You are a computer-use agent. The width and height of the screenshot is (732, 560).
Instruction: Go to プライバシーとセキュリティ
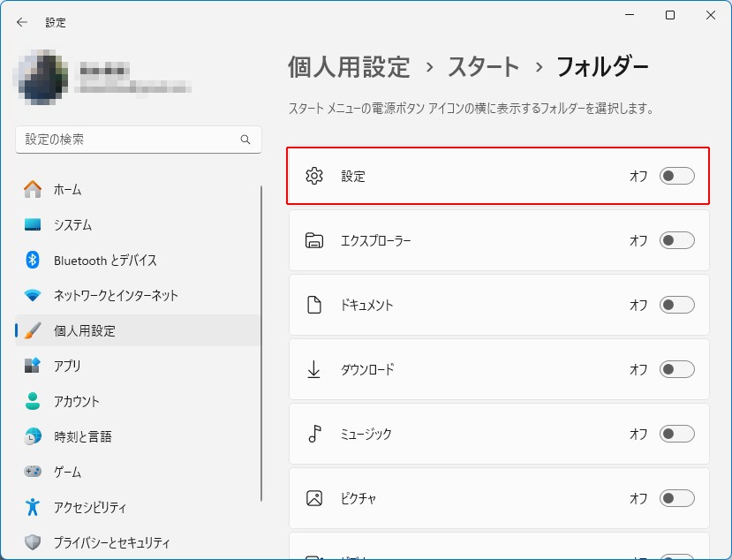coord(138,542)
